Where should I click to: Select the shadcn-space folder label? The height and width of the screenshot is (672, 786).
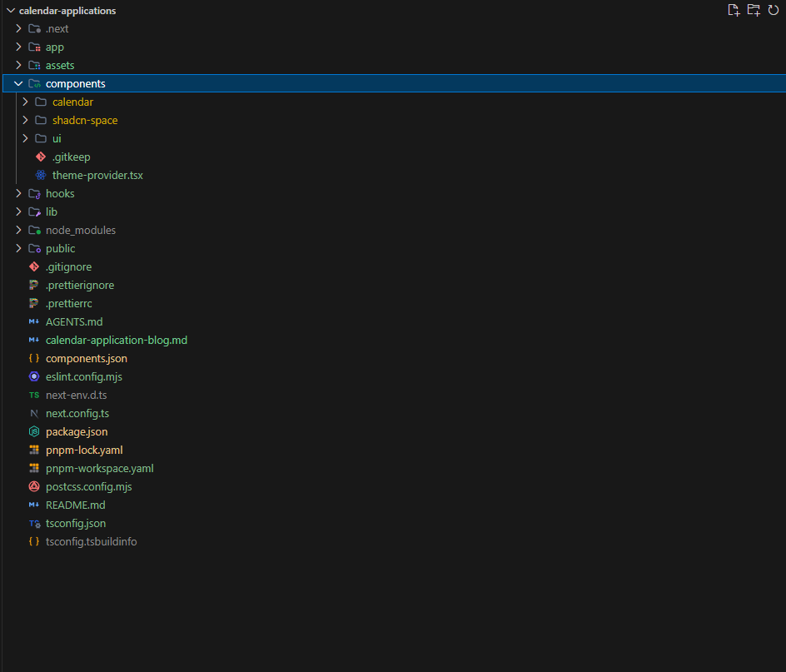point(85,121)
